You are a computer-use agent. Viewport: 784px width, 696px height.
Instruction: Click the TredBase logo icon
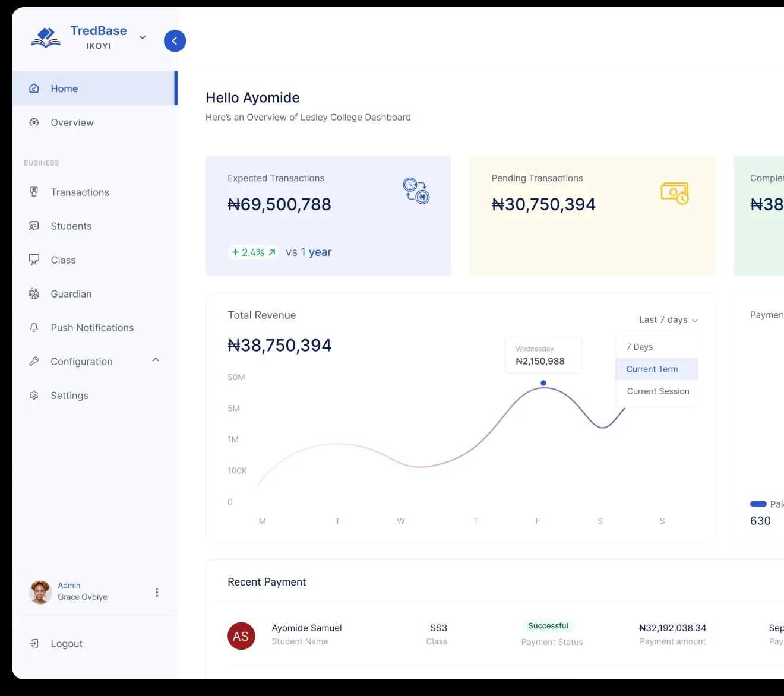coord(46,37)
